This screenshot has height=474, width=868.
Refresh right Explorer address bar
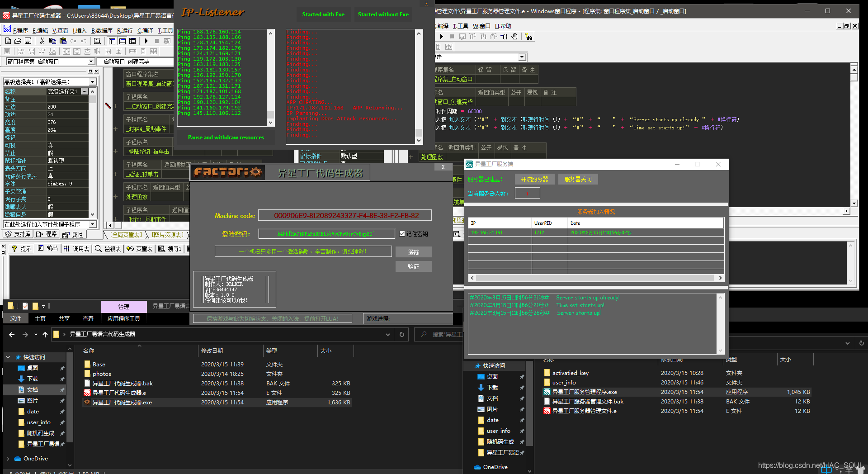861,343
